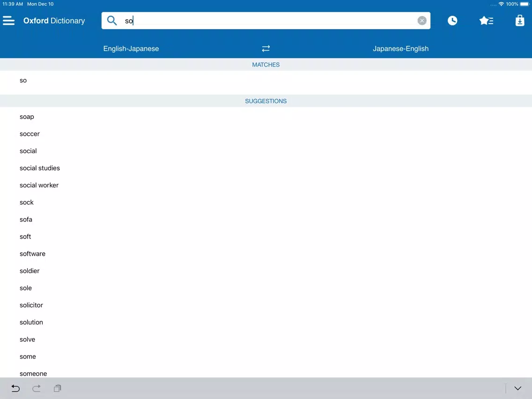Open the suggestion 'soap'
The image size is (532, 399).
(266, 117)
